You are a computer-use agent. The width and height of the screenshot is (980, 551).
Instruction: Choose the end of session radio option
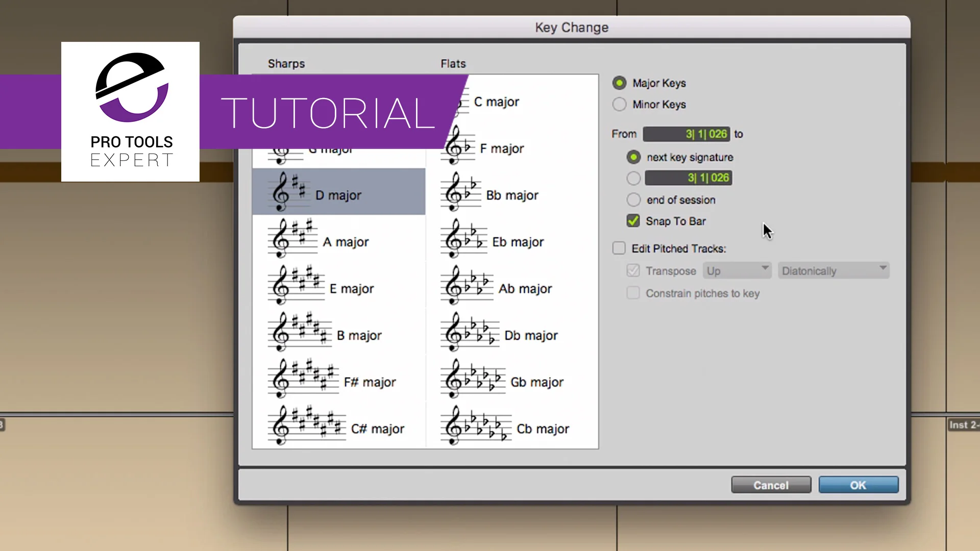point(633,200)
